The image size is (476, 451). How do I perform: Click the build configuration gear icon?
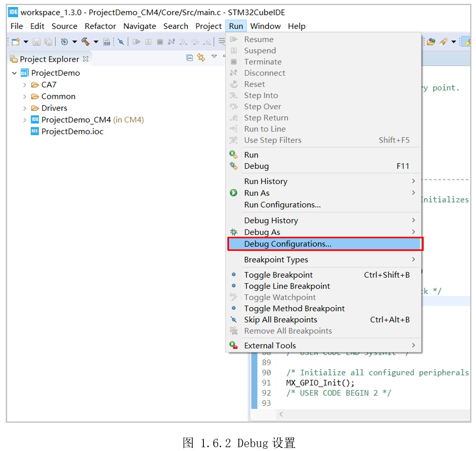pyautogui.click(x=65, y=42)
